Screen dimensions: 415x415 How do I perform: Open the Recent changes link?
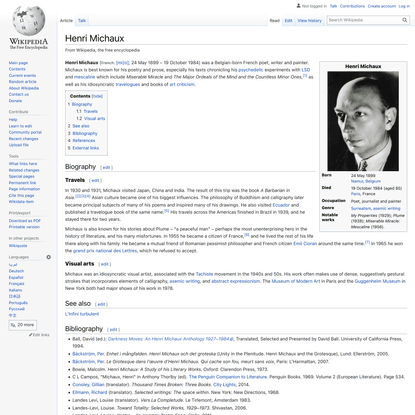tap(23, 139)
